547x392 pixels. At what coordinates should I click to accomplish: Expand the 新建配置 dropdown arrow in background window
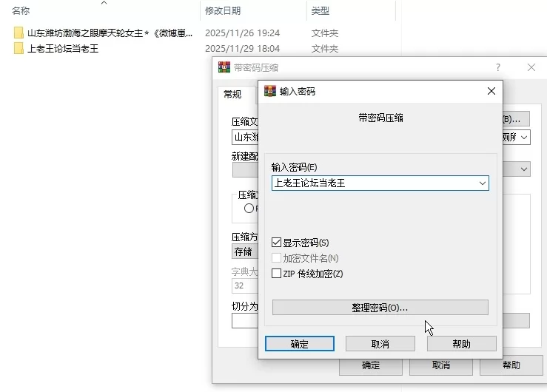click(x=524, y=169)
